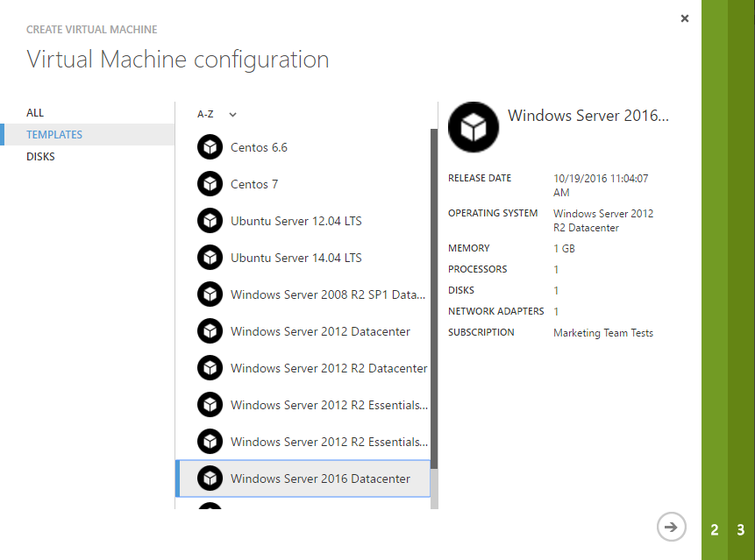
Task: Click the Marketing Team Tests subscription value
Action: click(603, 333)
